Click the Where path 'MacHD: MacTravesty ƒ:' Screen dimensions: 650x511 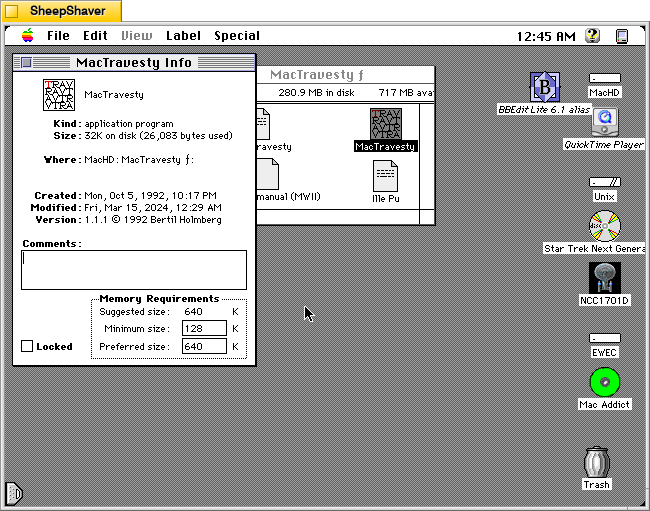[x=139, y=160]
